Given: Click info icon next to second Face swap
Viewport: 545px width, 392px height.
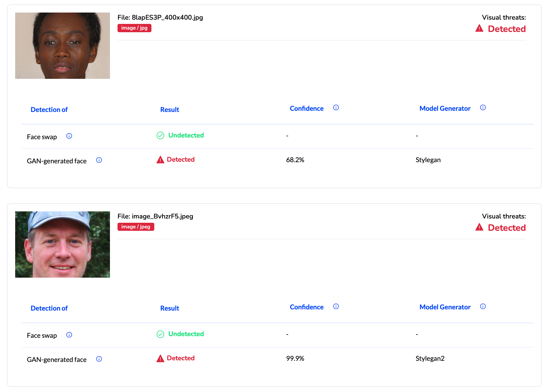Looking at the screenshot, I should click(x=69, y=335).
